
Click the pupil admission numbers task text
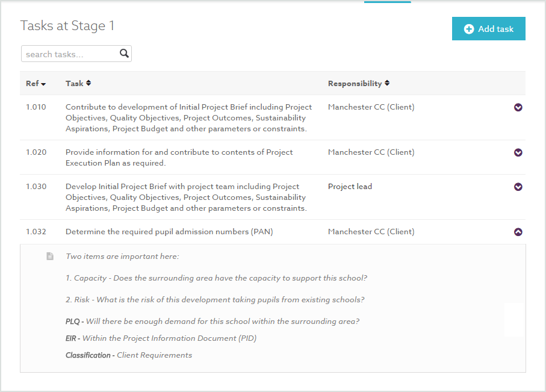tap(169, 232)
